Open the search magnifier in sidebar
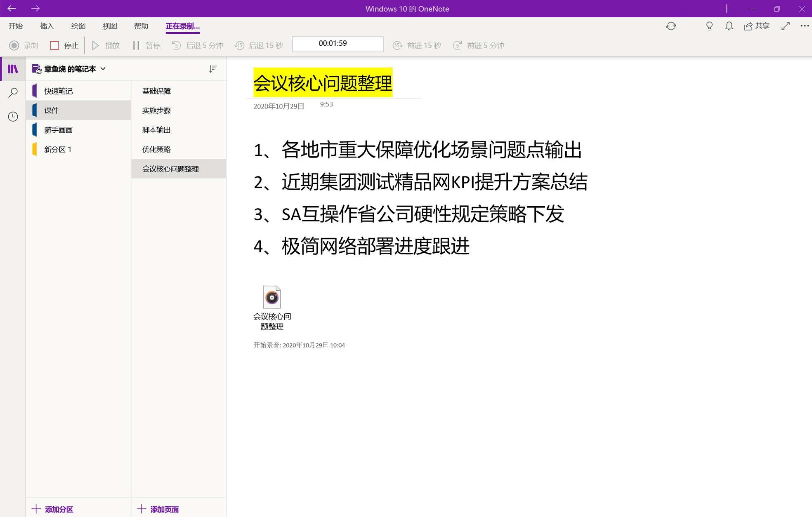The width and height of the screenshot is (812, 517). tap(13, 92)
